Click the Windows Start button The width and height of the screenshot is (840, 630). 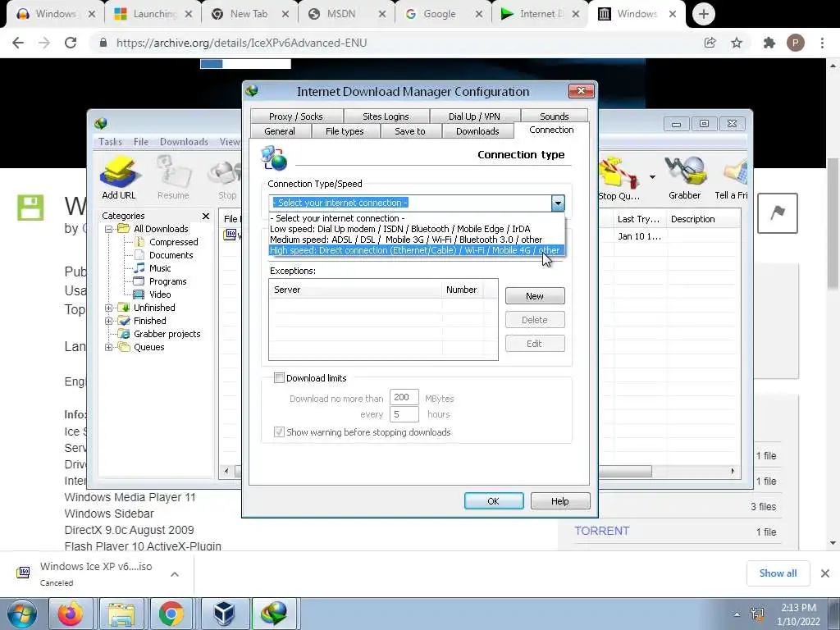[22, 614]
